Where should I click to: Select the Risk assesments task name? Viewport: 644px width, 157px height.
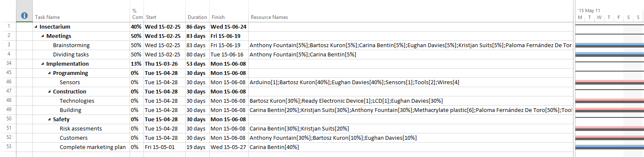[x=81, y=129]
